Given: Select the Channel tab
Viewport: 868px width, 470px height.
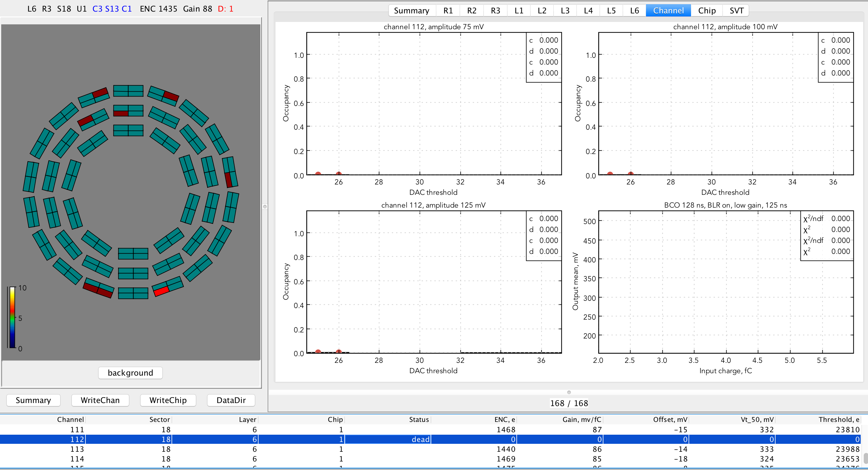Looking at the screenshot, I should pos(668,11).
